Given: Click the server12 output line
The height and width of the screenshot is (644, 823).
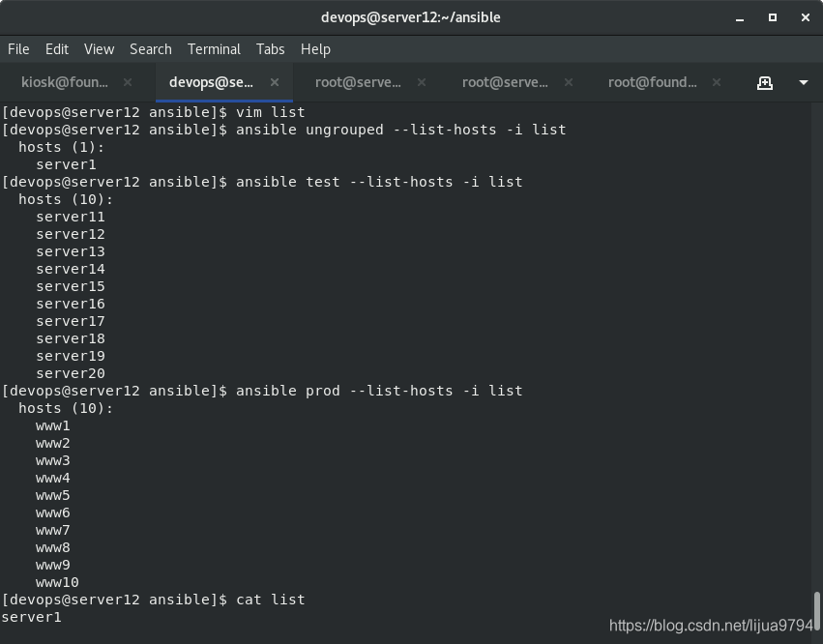Looking at the screenshot, I should pos(71,234).
